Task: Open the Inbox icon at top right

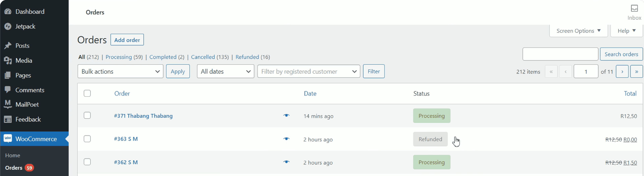Action: (634, 9)
